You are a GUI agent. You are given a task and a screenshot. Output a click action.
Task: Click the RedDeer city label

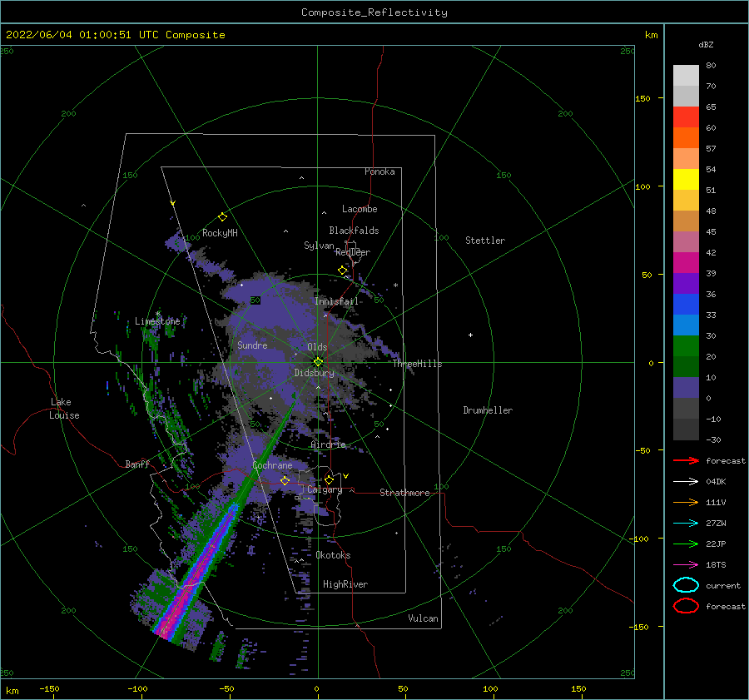click(353, 252)
